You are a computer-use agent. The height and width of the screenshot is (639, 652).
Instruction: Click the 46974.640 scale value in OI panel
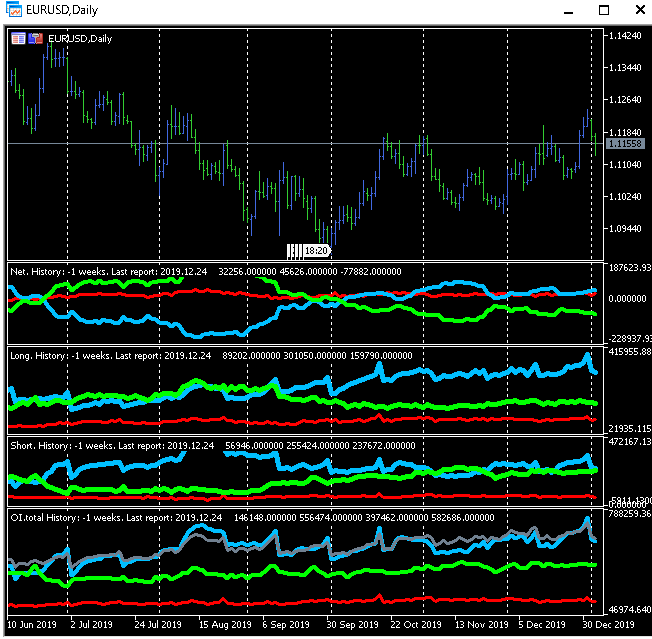pos(630,610)
